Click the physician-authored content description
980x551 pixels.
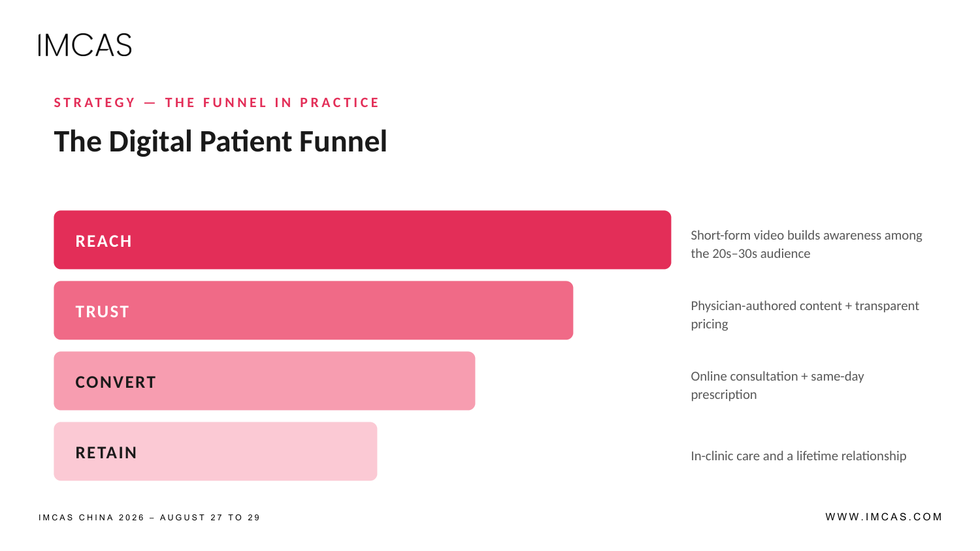click(x=805, y=315)
